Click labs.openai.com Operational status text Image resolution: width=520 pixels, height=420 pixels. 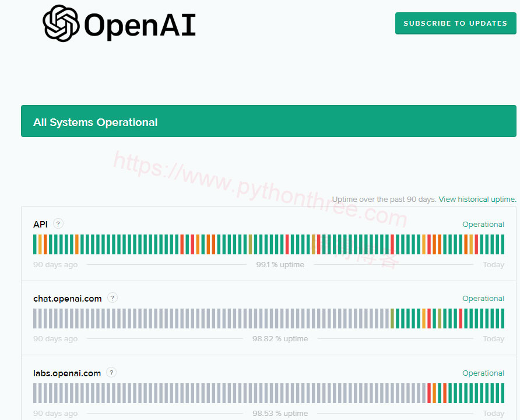(x=483, y=373)
